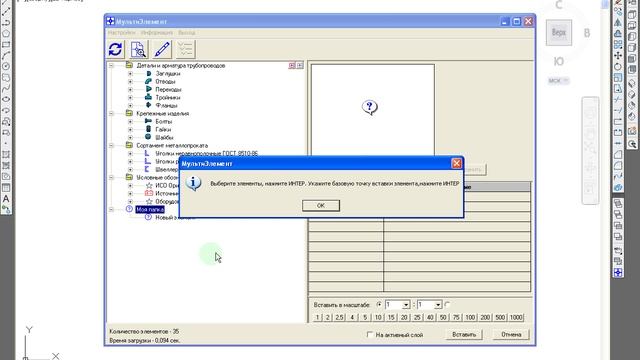Click the '2.5' scale preset button
This screenshot has width=640, height=360.
pos(339,318)
